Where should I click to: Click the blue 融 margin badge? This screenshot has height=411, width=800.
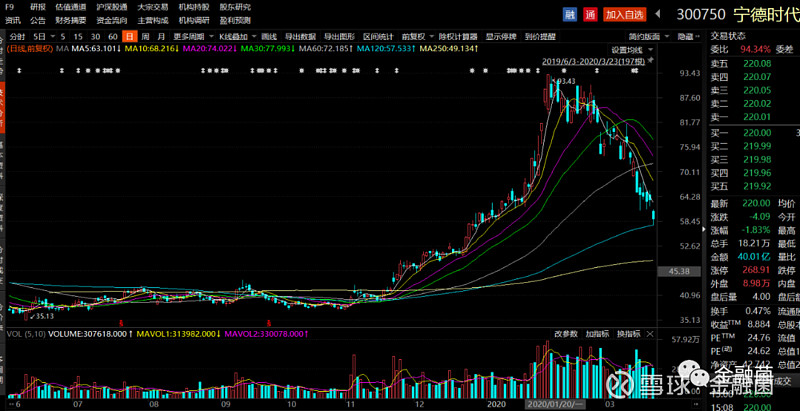coord(569,14)
